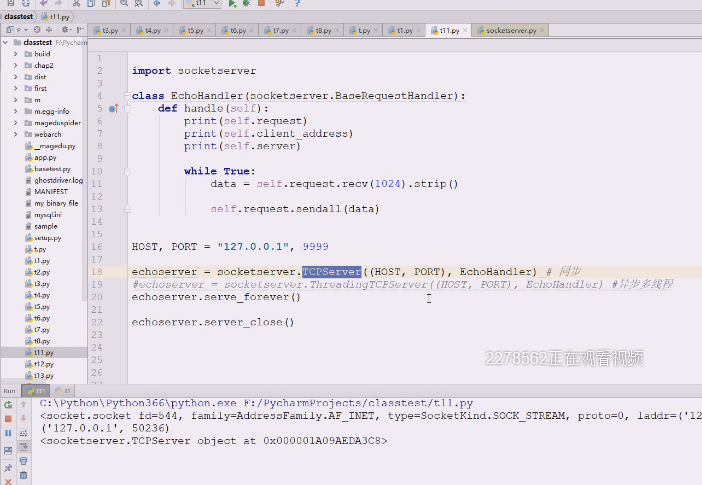This screenshot has height=485, width=702.
Task: Click the Cut scissors icon
Action: pos(77,4)
